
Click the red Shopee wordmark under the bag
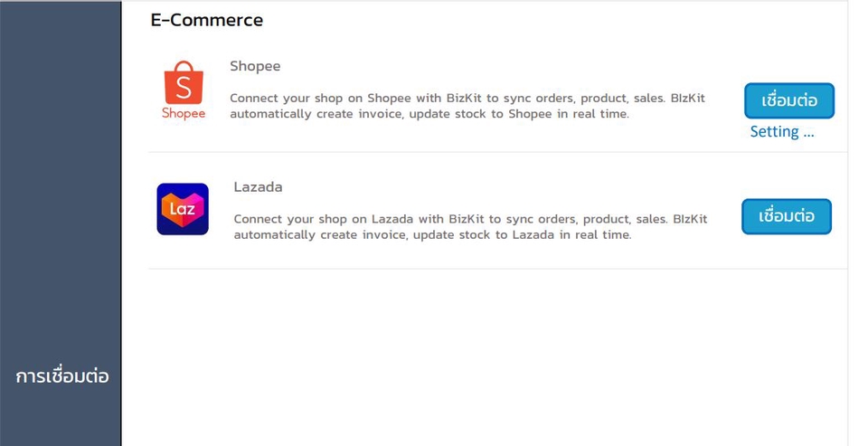(x=184, y=114)
